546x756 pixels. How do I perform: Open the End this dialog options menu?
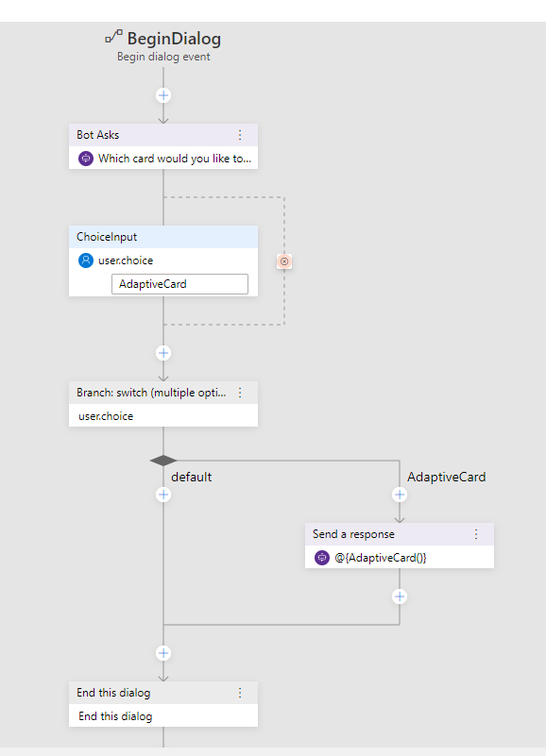point(240,693)
